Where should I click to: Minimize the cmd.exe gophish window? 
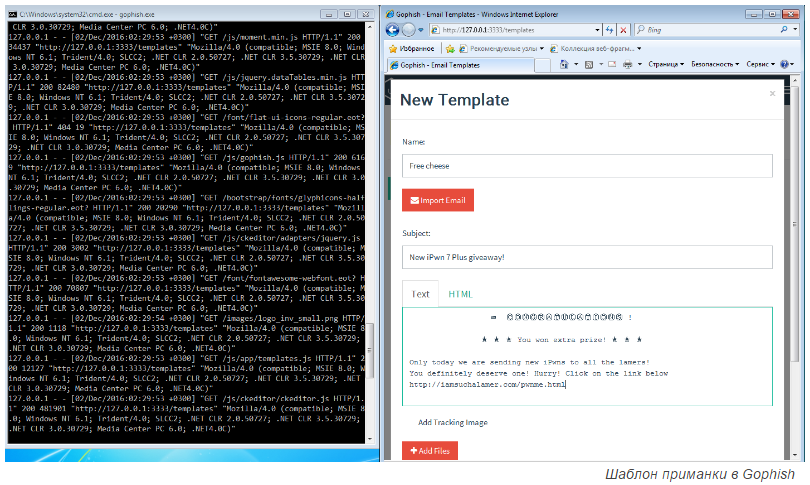click(329, 14)
